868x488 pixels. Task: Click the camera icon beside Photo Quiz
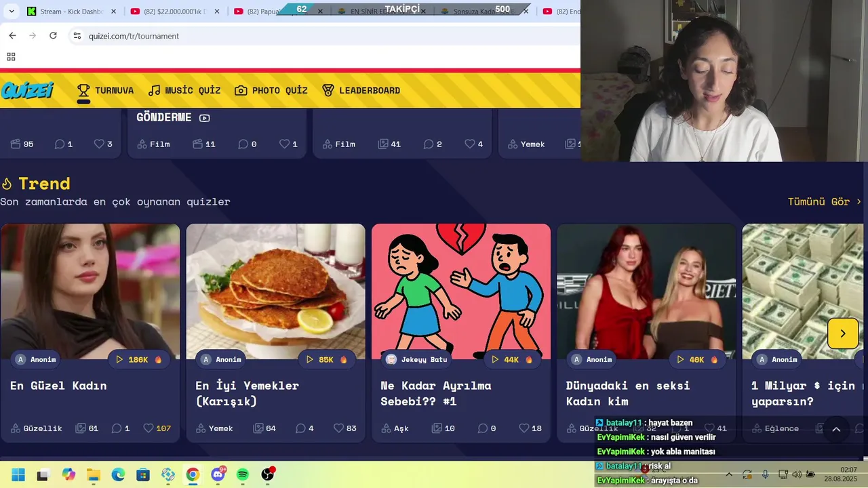point(241,90)
